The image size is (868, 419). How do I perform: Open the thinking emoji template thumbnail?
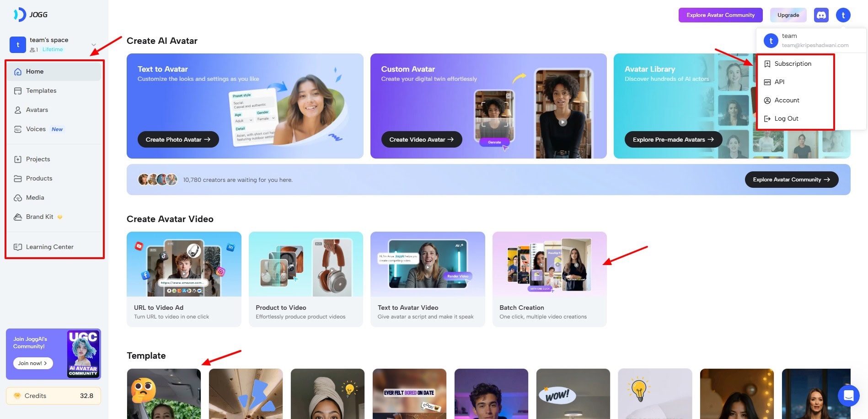164,394
